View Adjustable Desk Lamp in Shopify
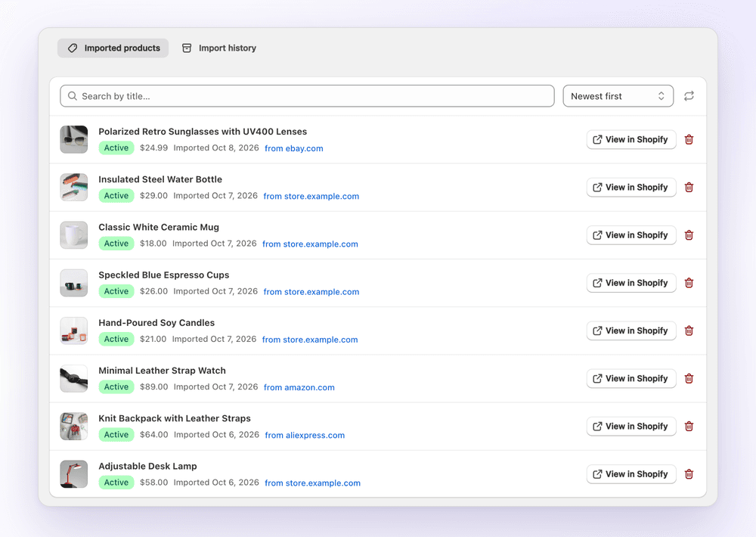 tap(631, 473)
